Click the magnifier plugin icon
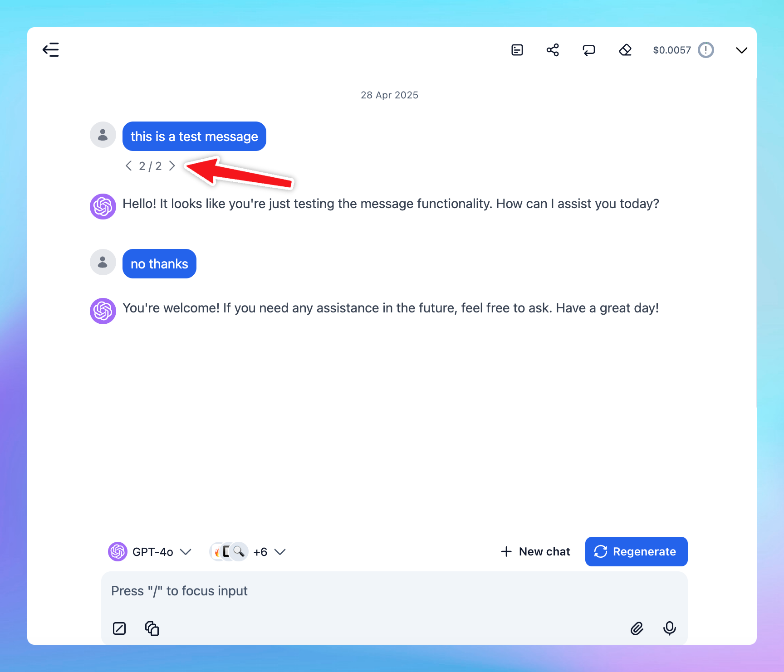Screen dimensions: 784x672 [x=239, y=551]
